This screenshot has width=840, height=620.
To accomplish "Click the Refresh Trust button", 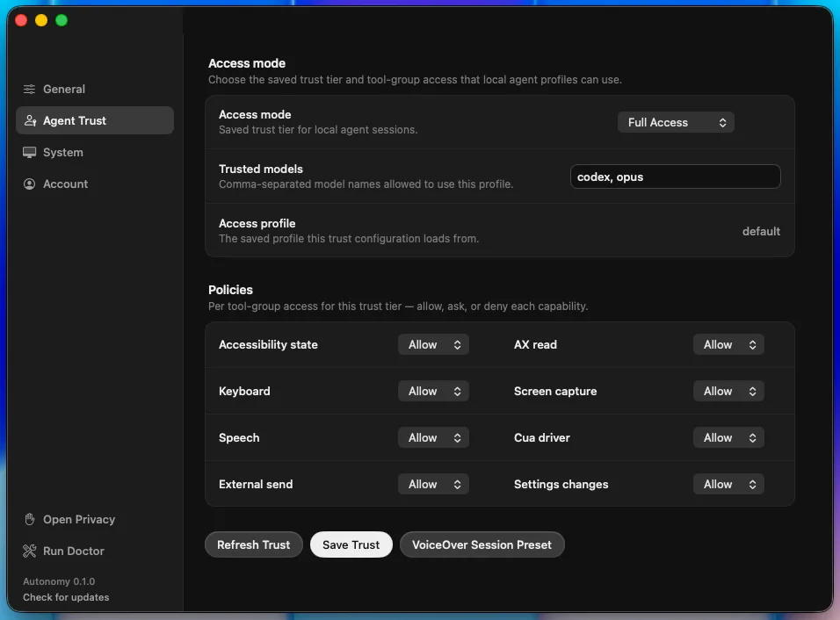I will 253,544.
